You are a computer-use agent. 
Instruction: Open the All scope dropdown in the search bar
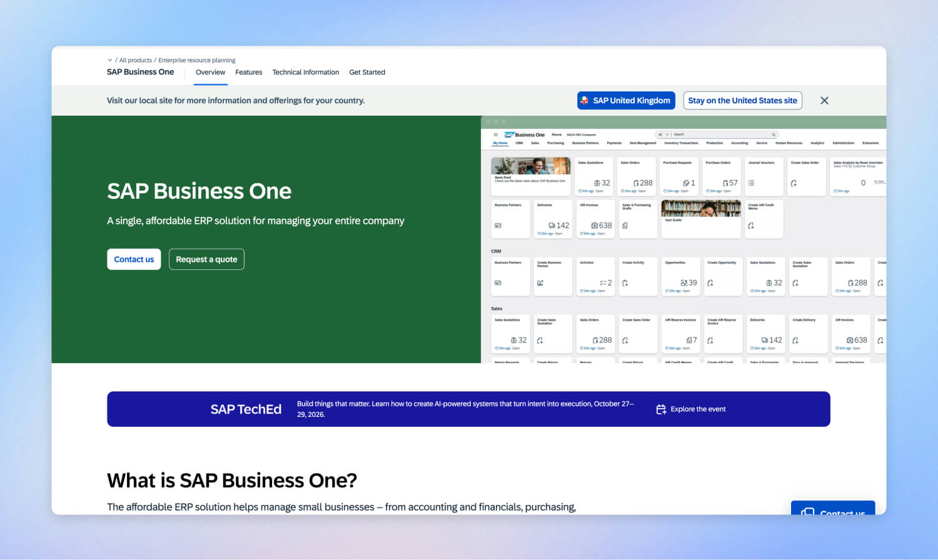coord(663,134)
